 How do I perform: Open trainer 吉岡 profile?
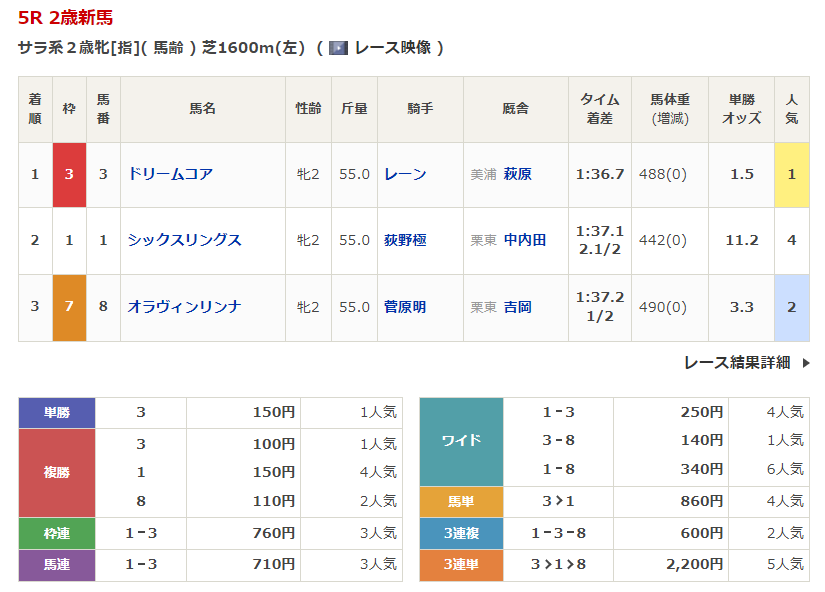pyautogui.click(x=518, y=307)
